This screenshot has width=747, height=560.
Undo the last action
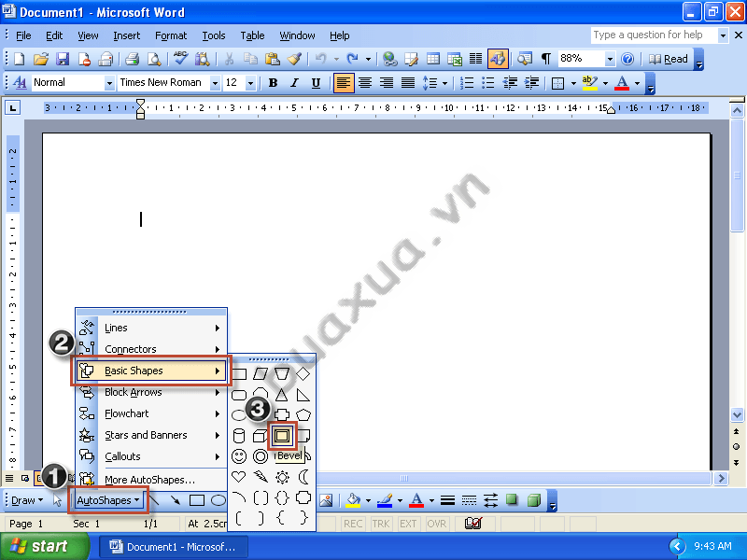click(320, 59)
